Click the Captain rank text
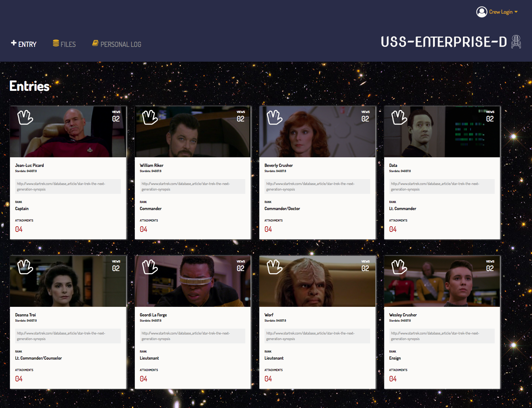The width and height of the screenshot is (532, 408). [x=22, y=209]
